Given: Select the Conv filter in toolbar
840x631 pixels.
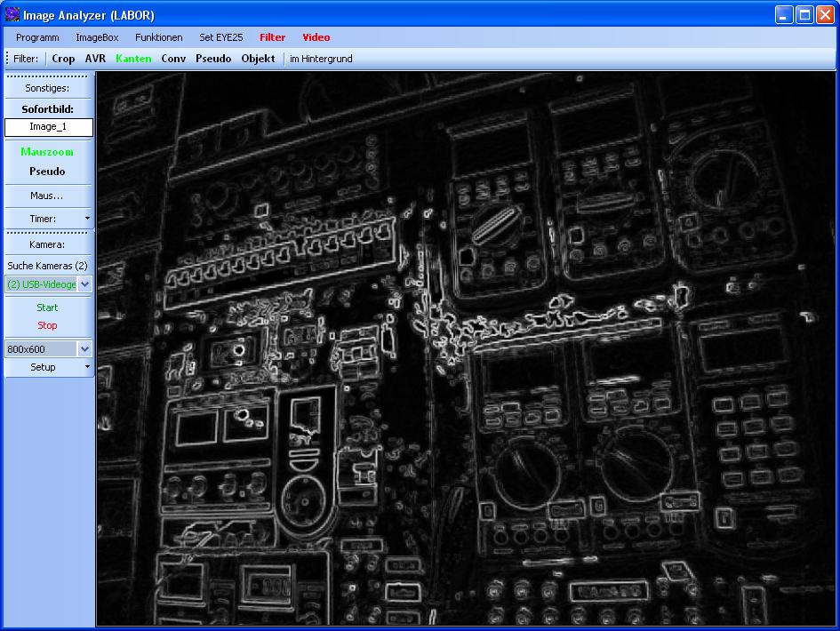Looking at the screenshot, I should pos(173,59).
